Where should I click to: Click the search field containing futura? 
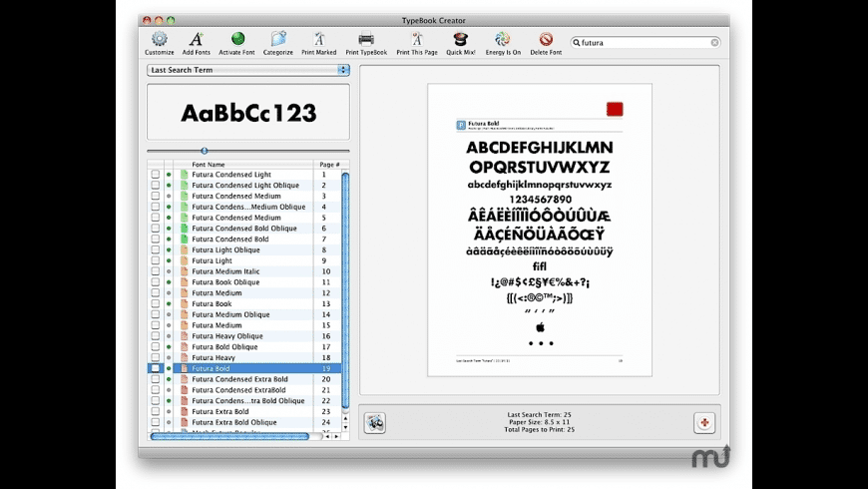[645, 43]
